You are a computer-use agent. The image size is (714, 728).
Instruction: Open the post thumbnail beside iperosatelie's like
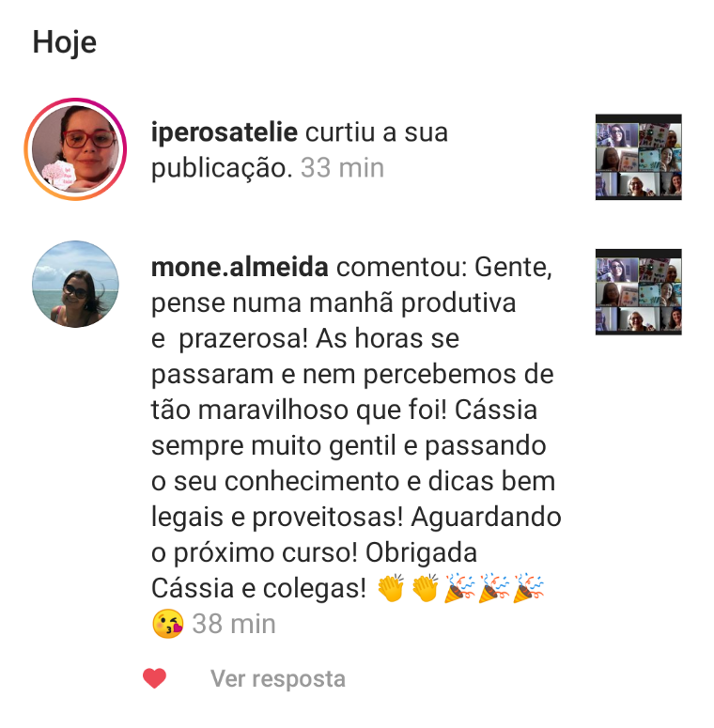pos(638,157)
